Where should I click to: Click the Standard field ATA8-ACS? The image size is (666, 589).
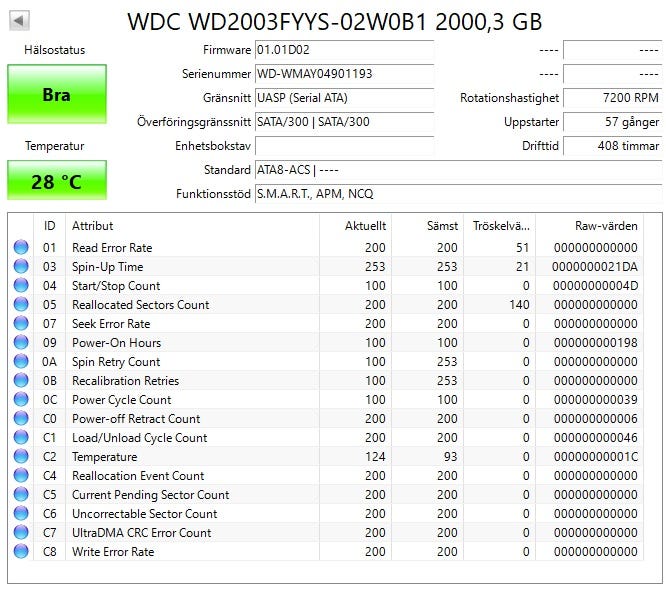click(458, 170)
